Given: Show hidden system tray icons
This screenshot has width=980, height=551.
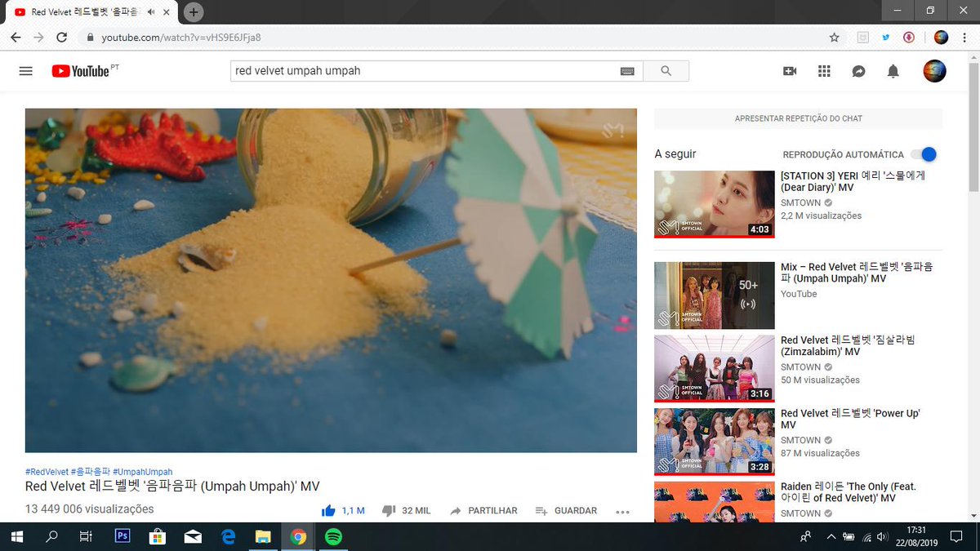Looking at the screenshot, I should [x=831, y=536].
